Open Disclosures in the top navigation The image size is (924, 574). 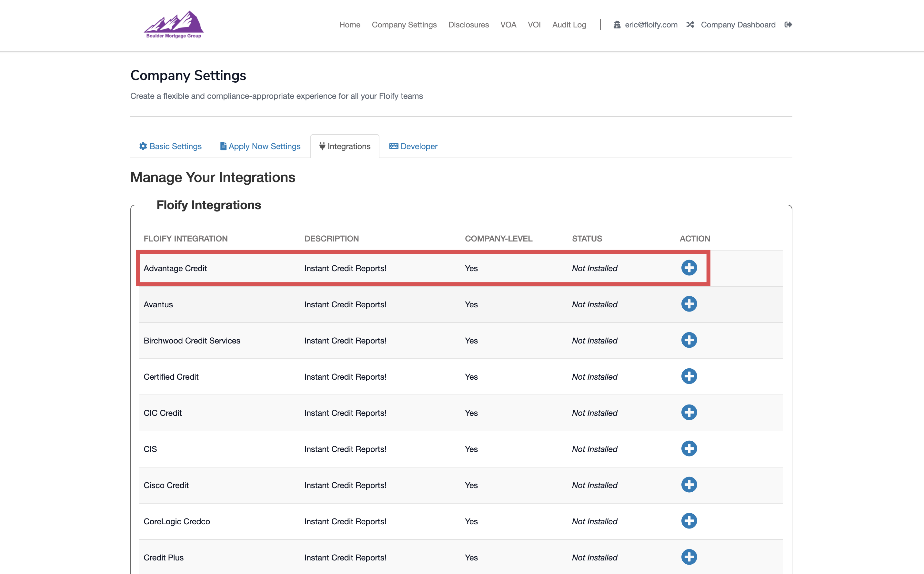(468, 25)
